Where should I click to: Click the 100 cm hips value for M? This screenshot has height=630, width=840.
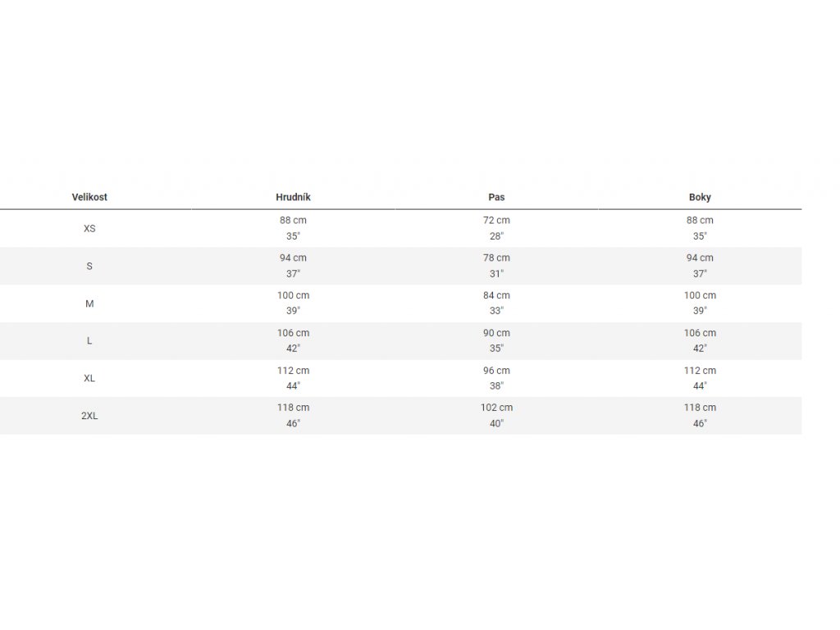coord(700,295)
